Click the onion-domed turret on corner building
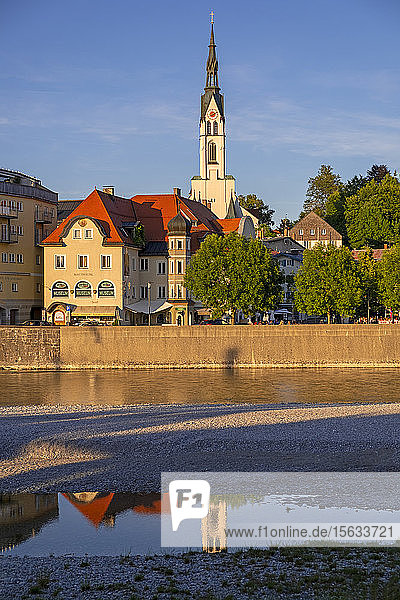This screenshot has width=400, height=600. (179, 224)
